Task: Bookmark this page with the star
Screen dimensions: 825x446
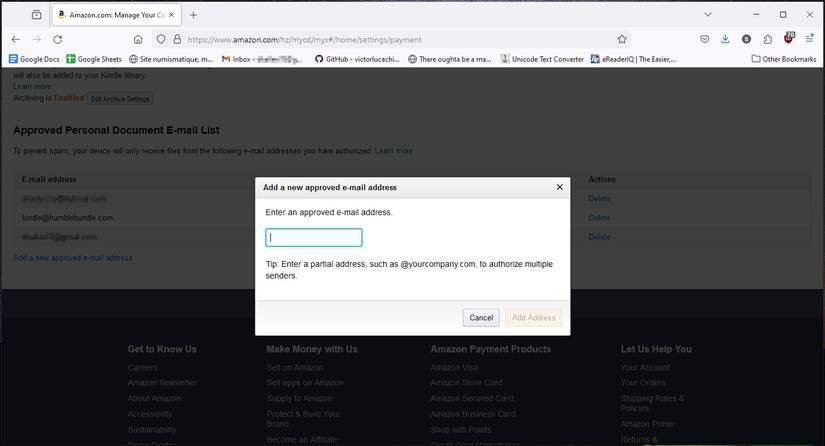Action: click(x=622, y=39)
